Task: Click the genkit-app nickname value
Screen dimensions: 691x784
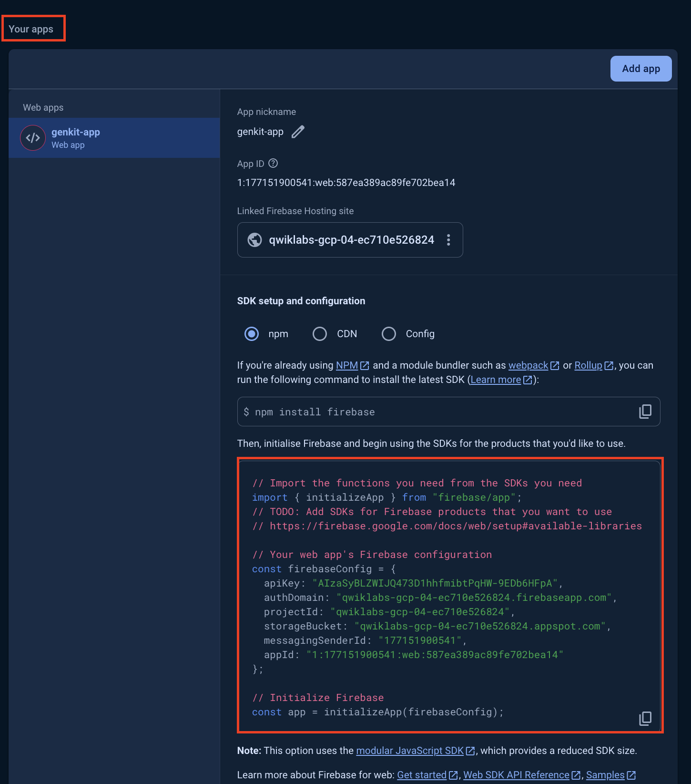Action: click(x=260, y=132)
